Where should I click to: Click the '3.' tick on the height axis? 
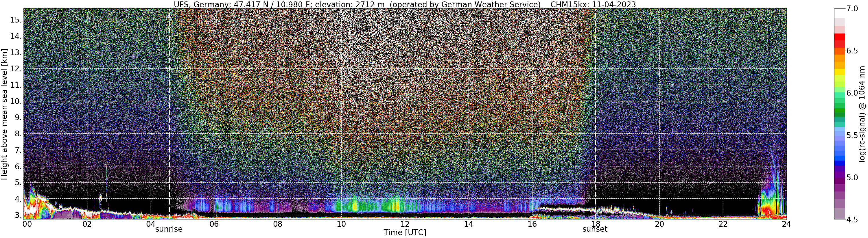click(18, 215)
